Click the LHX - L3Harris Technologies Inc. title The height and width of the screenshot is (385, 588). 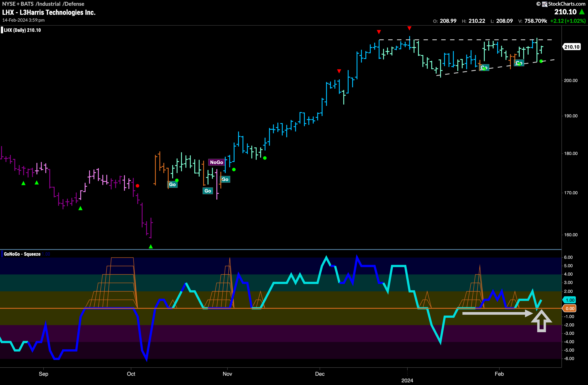point(49,12)
